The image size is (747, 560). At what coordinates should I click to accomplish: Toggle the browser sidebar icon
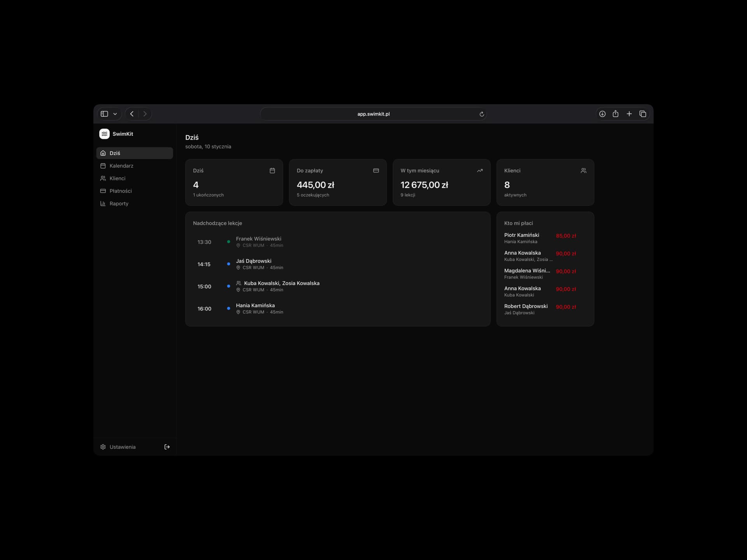coord(104,114)
